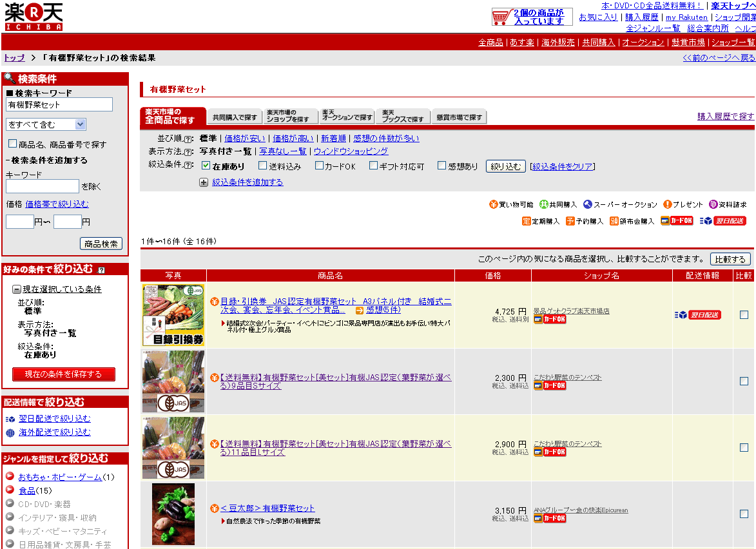Click the 翌日配送 truck icon in sidebar
Screen dimensions: 756x549
[10, 419]
